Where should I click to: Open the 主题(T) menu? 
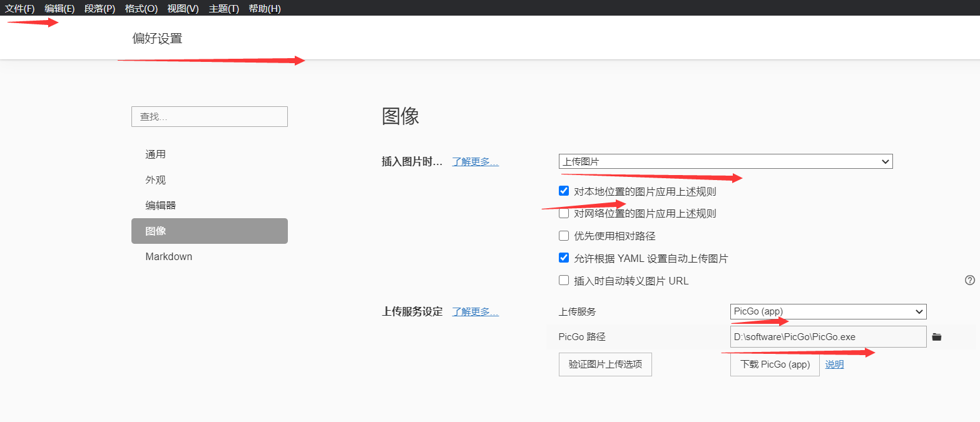pyautogui.click(x=224, y=8)
